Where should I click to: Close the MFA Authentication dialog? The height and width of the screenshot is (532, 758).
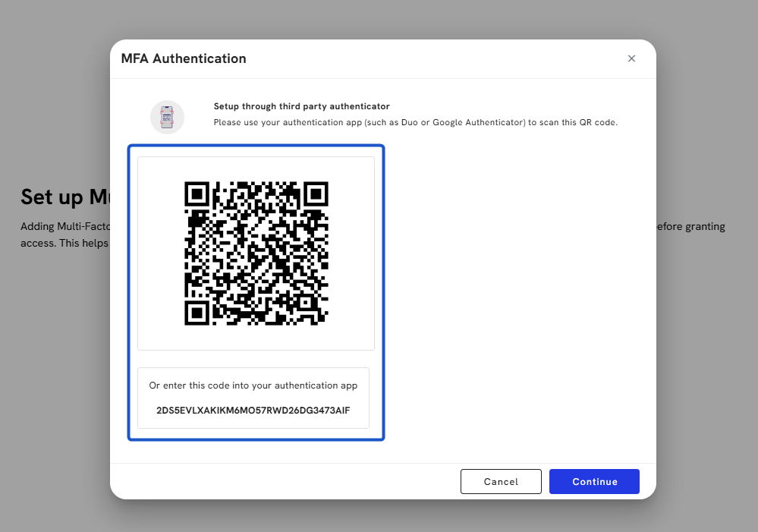pyautogui.click(x=631, y=58)
